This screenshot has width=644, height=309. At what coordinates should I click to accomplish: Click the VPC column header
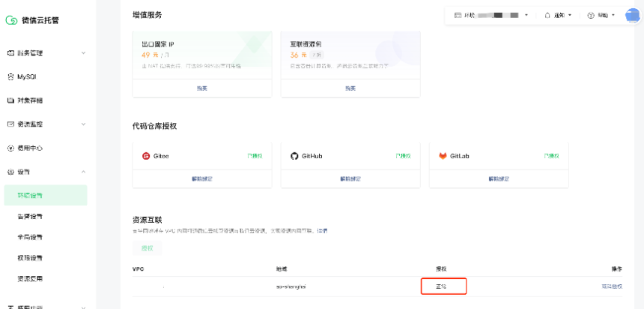(x=138, y=268)
